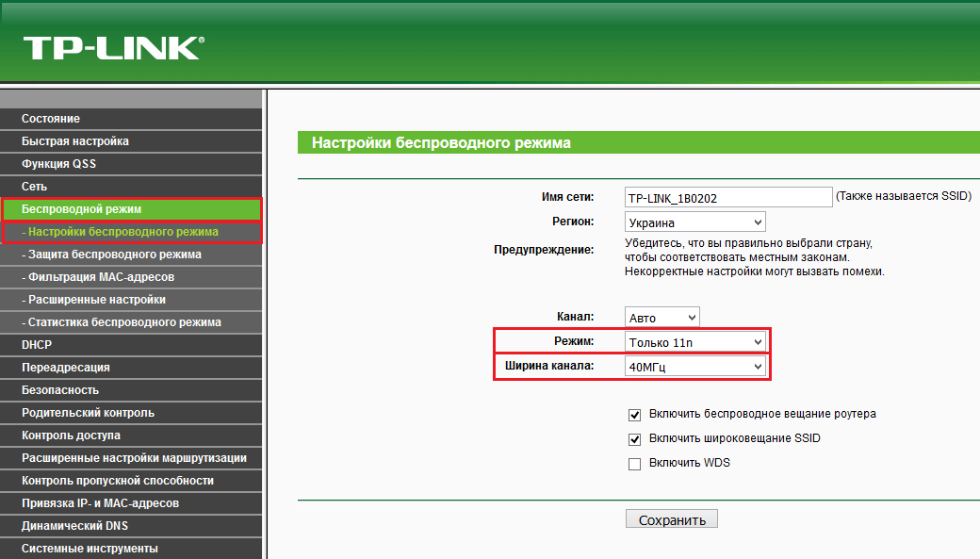The image size is (980, 559).
Task: Click the Канал: label
Action: pos(575,317)
